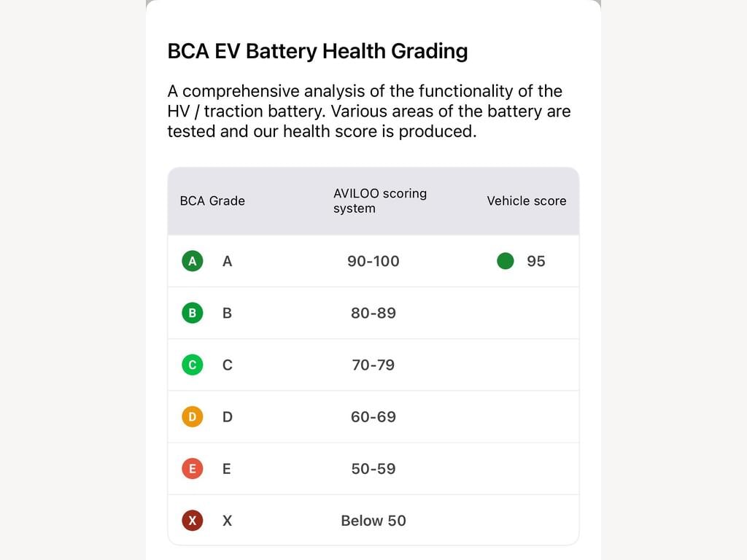Select the 60-69 score range

click(373, 416)
